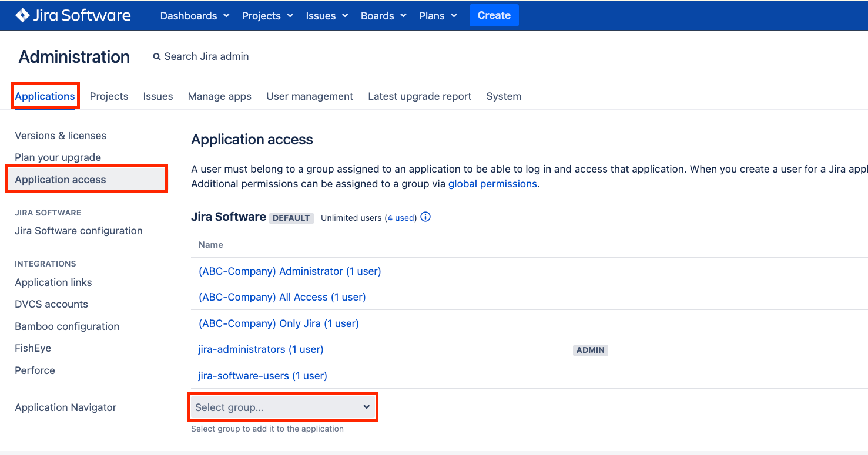Viewport: 868px width, 455px height.
Task: Focus the Search Jira admin field
Action: pos(206,56)
